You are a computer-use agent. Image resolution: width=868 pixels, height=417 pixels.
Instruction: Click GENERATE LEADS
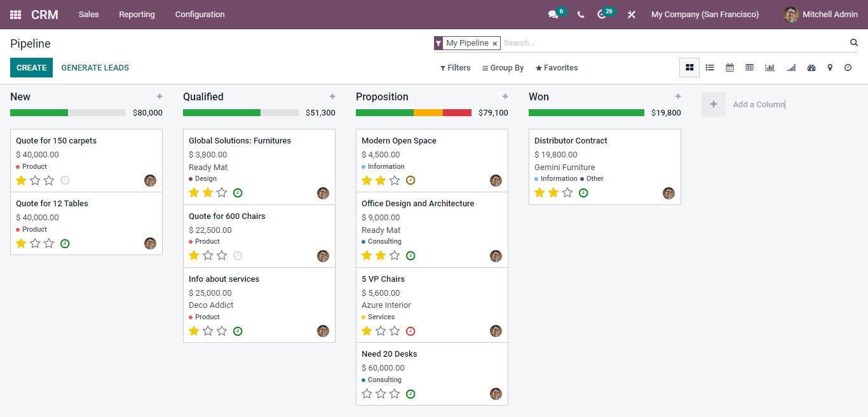pyautogui.click(x=95, y=68)
